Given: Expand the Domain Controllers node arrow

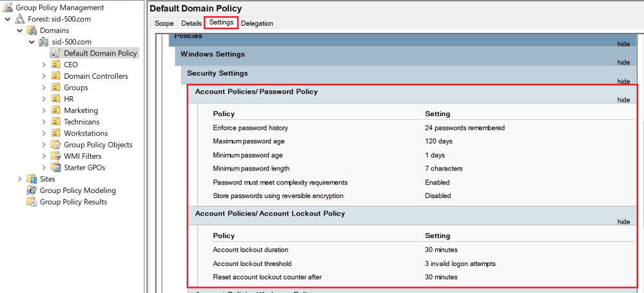Looking at the screenshot, I should click(x=44, y=76).
